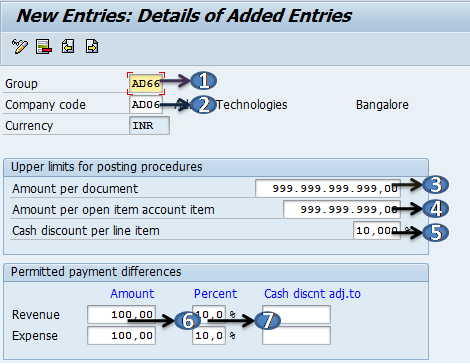Click the Expense Percent field
This screenshot has width=470, height=364.
[x=209, y=335]
